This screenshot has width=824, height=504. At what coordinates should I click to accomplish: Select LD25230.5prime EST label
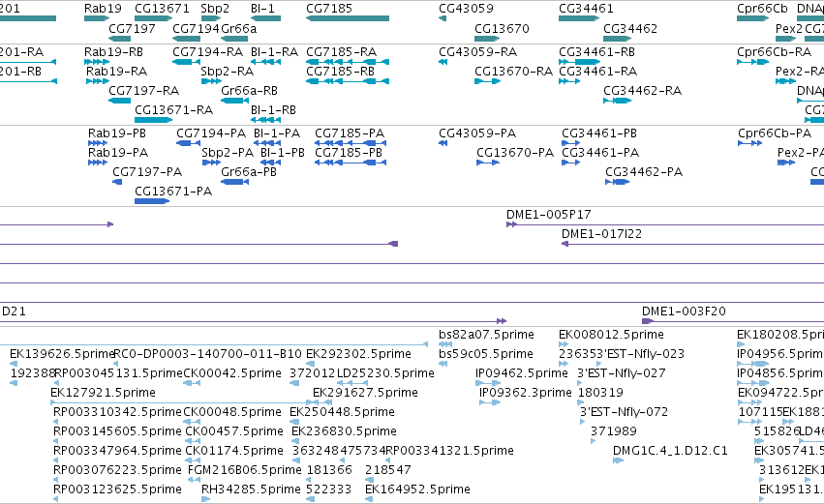pyautogui.click(x=385, y=373)
